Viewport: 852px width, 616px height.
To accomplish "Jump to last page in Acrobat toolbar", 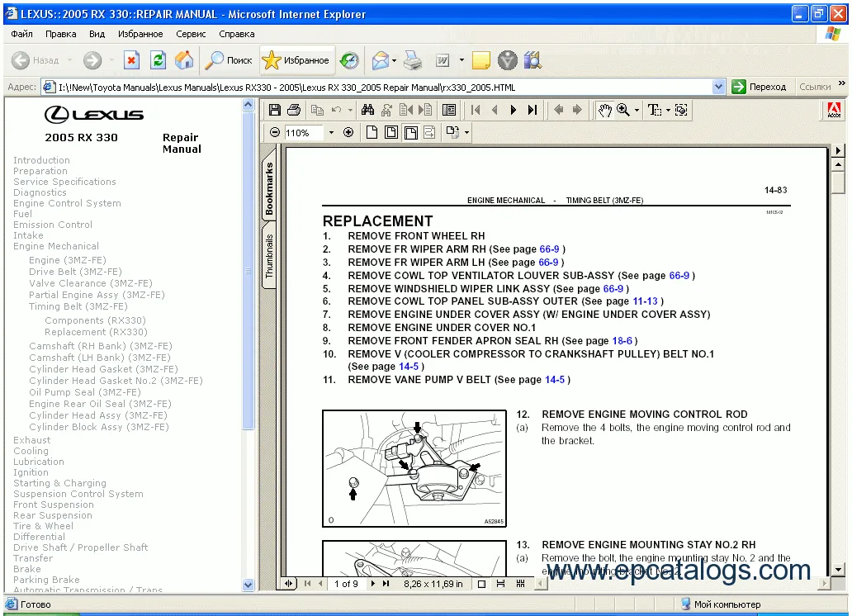I will coord(532,111).
